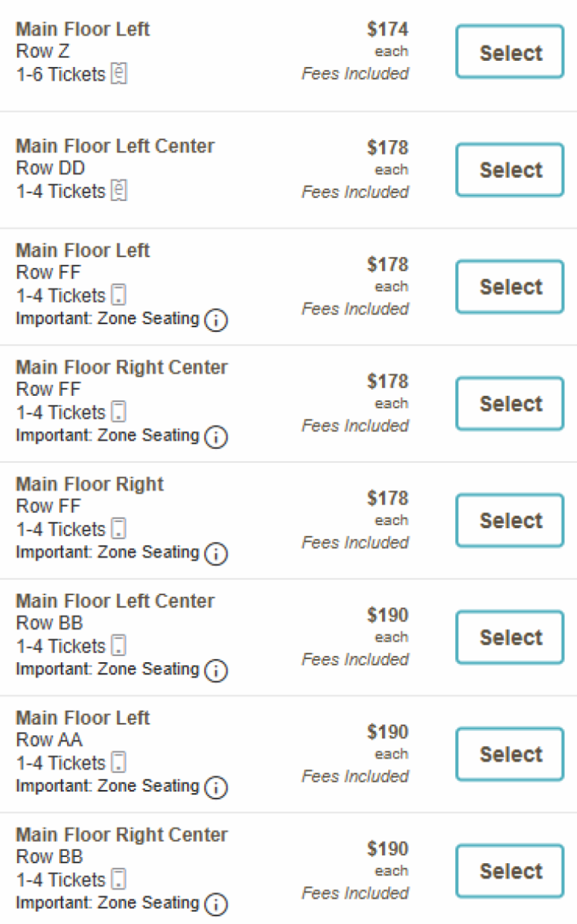This screenshot has height=924, width=577.
Task: Show Zone Seating info for Left Center Row BB
Action: click(216, 671)
